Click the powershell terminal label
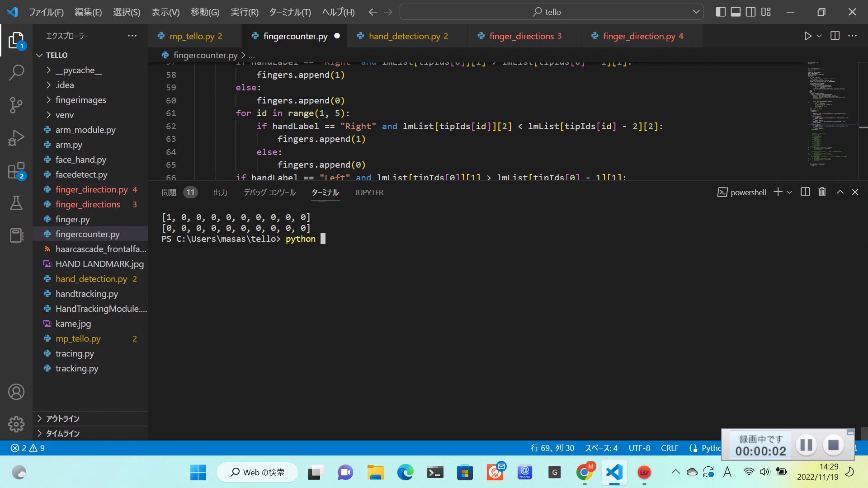868x488 pixels. (x=742, y=192)
